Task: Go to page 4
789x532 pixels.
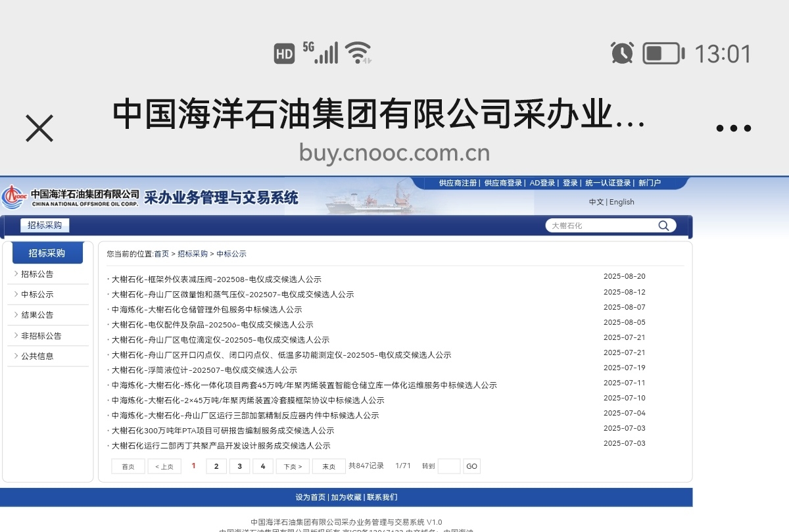Action: (263, 466)
